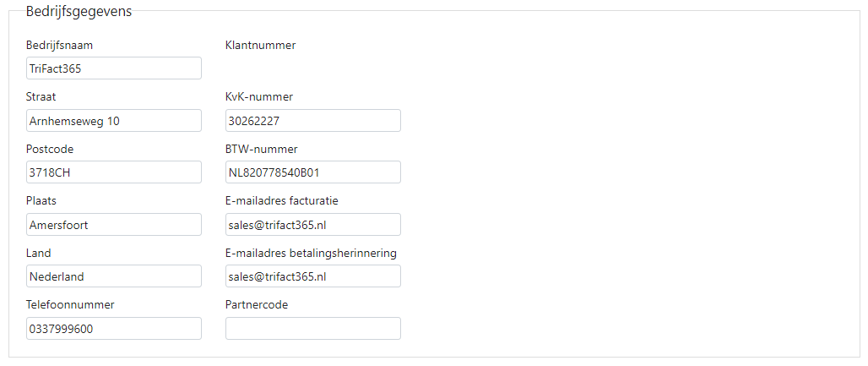
Task: Click the BTW-nummer label text
Action: [x=261, y=149]
